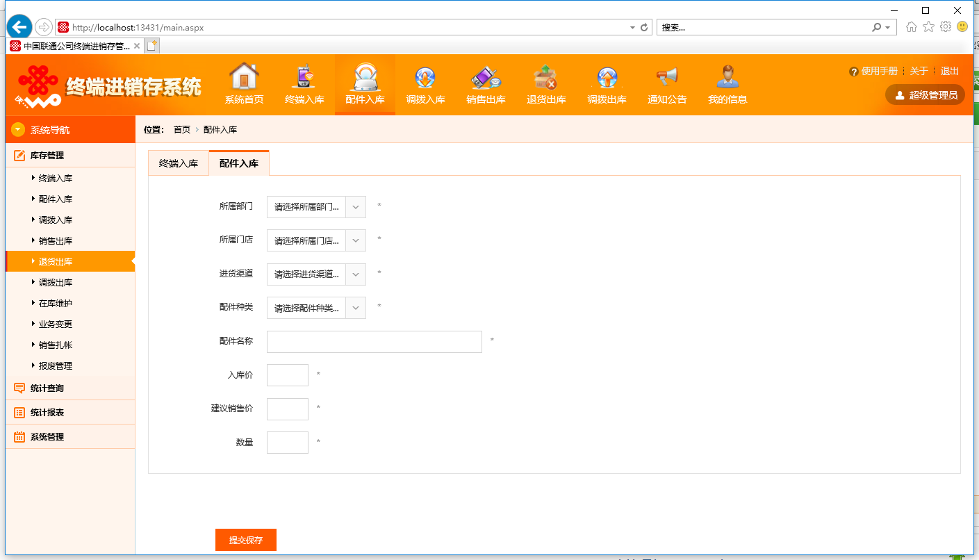This screenshot has height=560, width=979.
Task: Click the 调拨出库 toolbar icon
Action: (607, 76)
